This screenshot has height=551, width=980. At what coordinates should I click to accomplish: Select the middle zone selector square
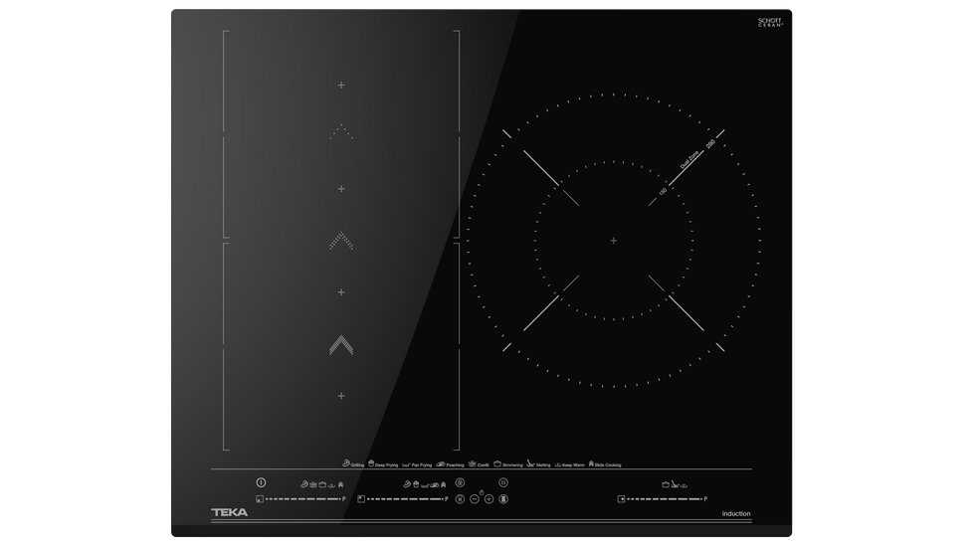pyautogui.click(x=361, y=499)
